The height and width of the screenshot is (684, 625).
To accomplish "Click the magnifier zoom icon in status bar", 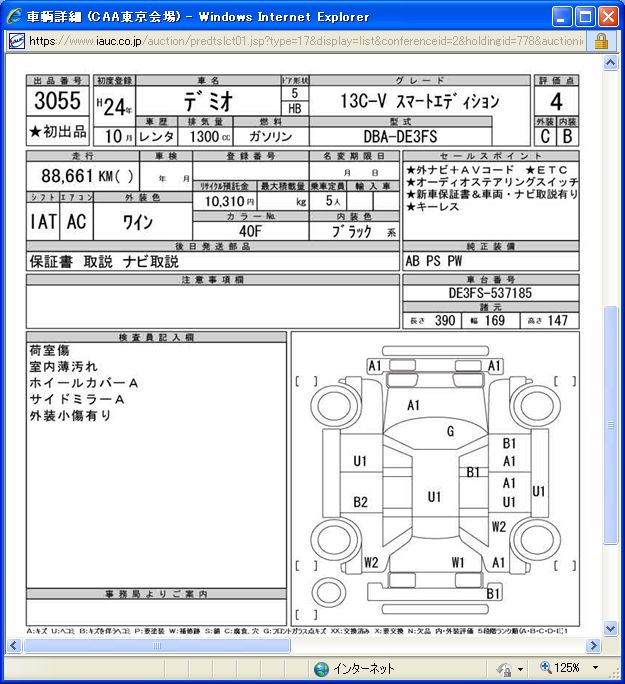I will [546, 668].
